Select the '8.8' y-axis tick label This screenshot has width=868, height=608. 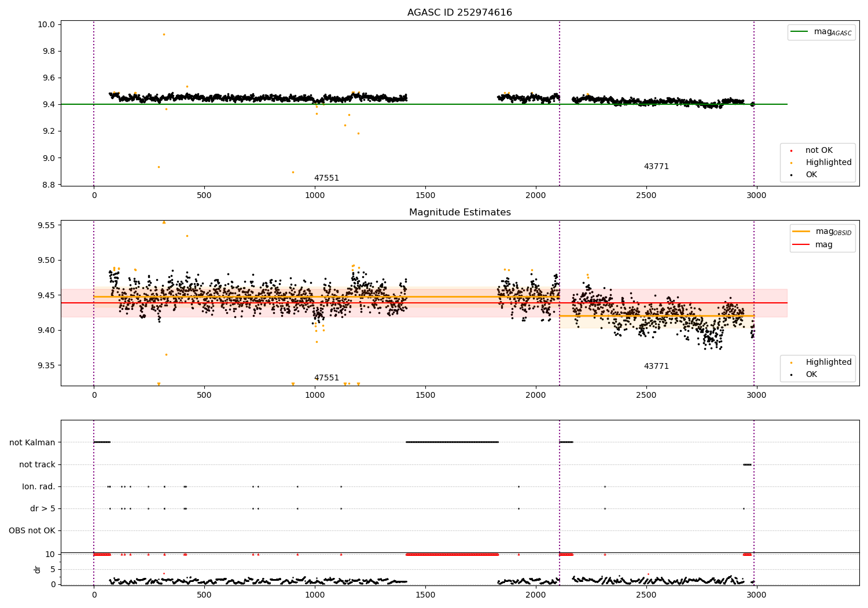(49, 185)
